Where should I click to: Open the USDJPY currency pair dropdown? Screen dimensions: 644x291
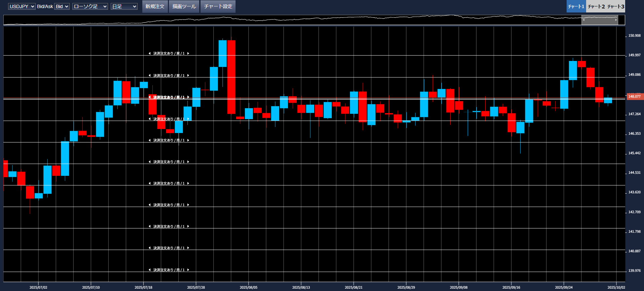pyautogui.click(x=22, y=6)
